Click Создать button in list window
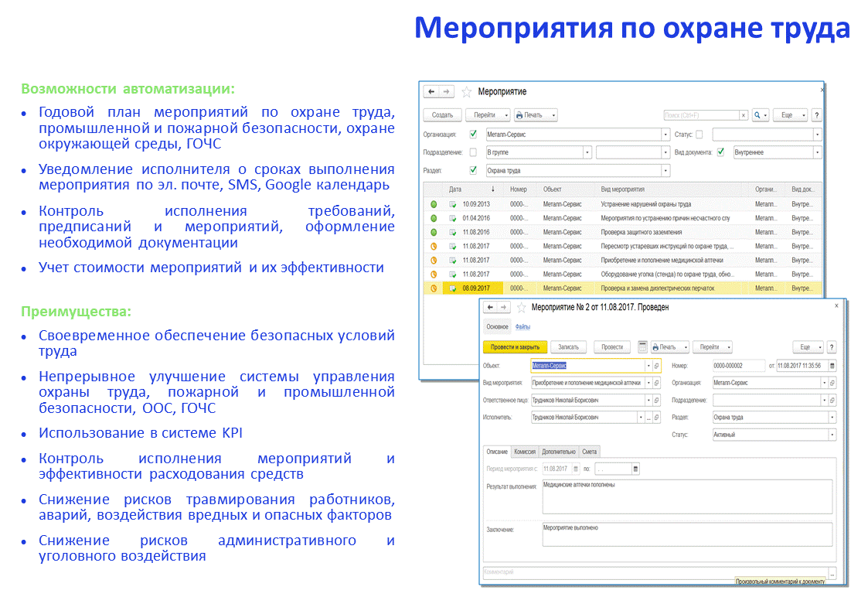The image size is (868, 614). tap(442, 115)
